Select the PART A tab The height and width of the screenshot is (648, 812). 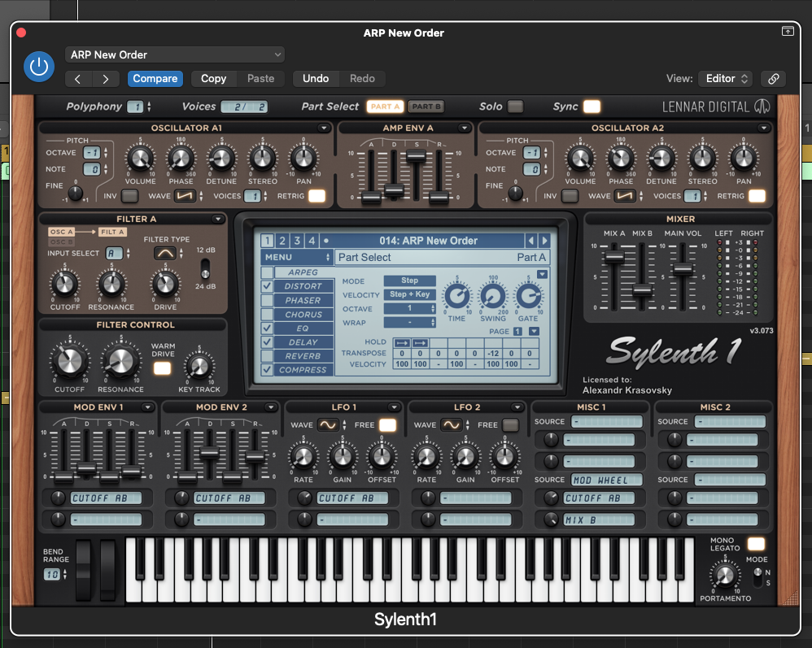pos(386,107)
